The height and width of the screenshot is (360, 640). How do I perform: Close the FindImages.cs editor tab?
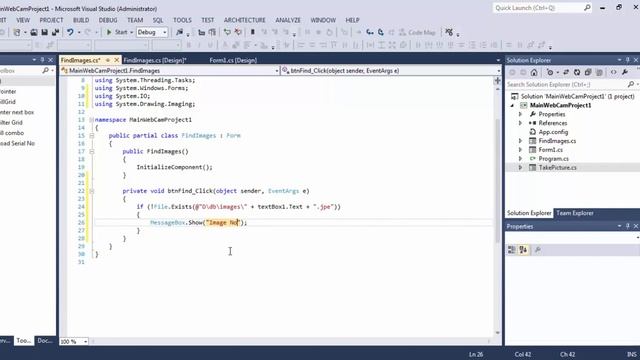[x=116, y=60]
